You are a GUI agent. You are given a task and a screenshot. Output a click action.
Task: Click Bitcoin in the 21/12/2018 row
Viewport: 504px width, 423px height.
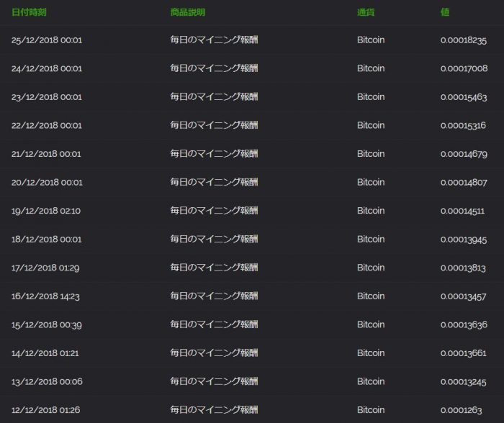[371, 153]
